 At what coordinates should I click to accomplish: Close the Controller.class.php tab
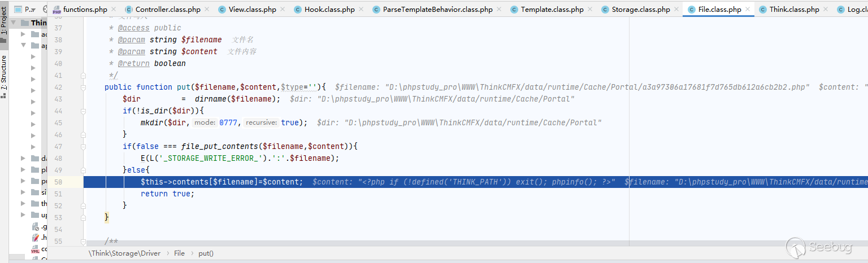(207, 10)
